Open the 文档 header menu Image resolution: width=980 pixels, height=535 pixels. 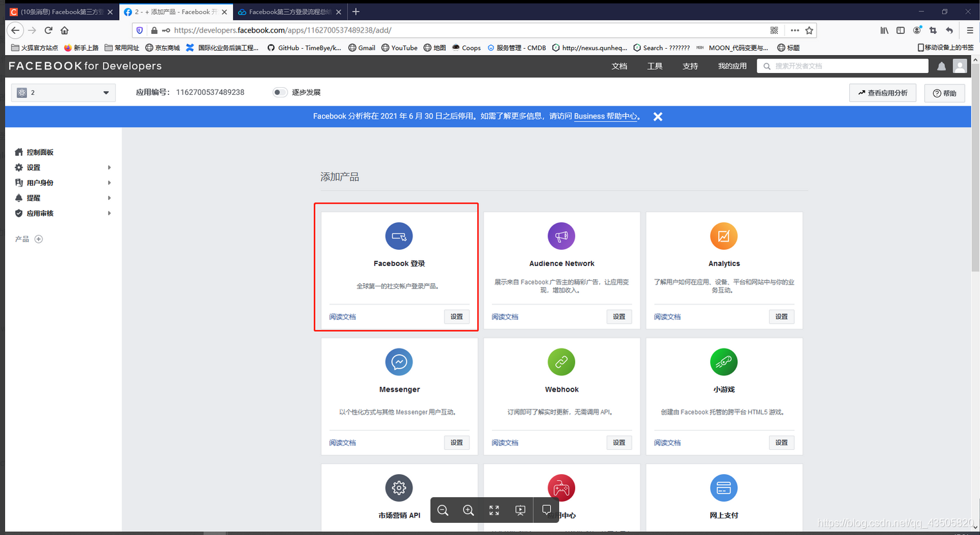pyautogui.click(x=619, y=66)
